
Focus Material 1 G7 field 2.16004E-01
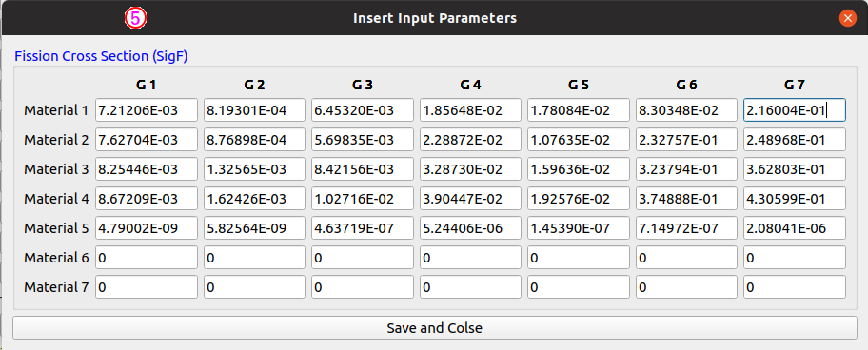point(795,110)
